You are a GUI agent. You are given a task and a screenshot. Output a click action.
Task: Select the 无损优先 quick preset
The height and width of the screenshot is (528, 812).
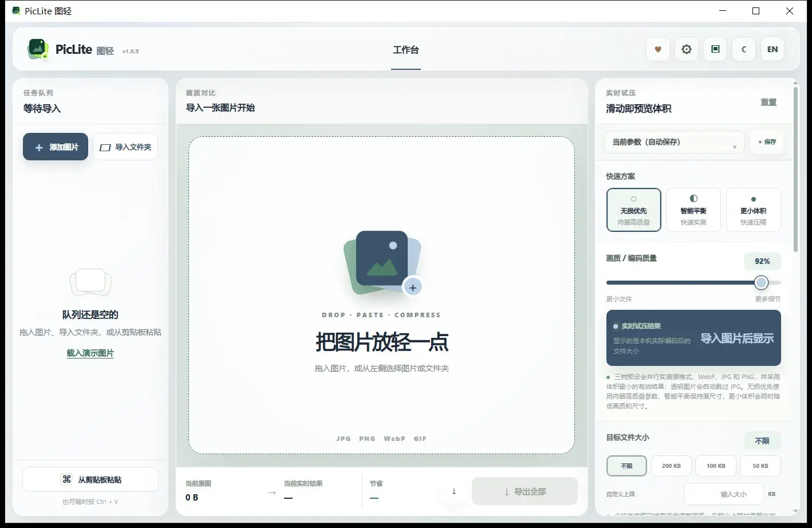pyautogui.click(x=634, y=210)
